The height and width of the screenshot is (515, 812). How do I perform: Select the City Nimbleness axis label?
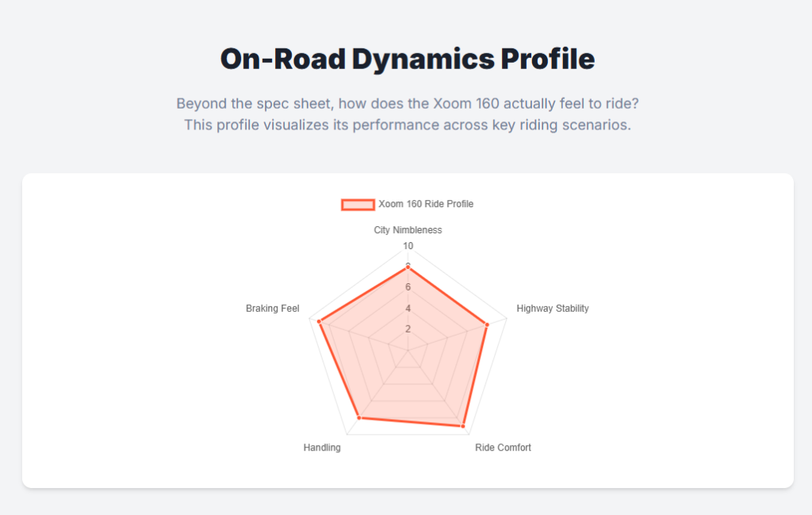[x=408, y=230]
